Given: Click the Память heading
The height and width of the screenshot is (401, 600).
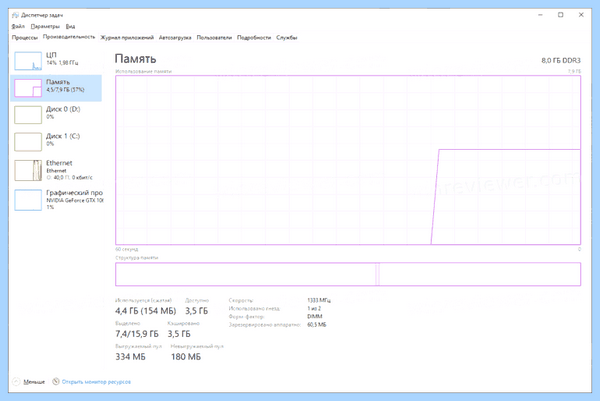Looking at the screenshot, I should coord(135,59).
